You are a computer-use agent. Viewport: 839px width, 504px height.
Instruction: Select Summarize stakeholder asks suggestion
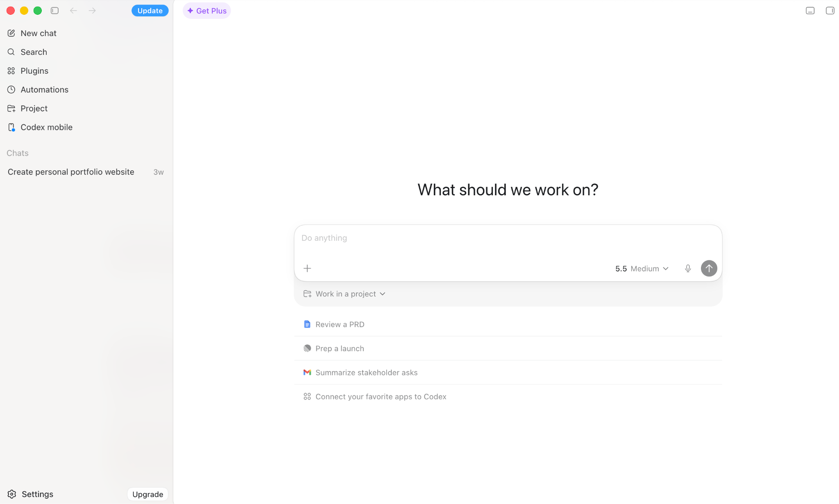[508, 373]
